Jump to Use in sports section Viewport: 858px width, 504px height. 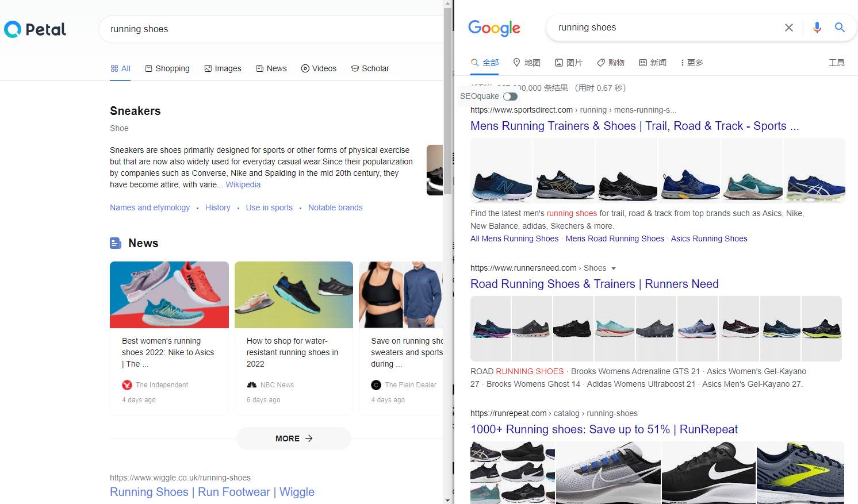[x=269, y=207]
